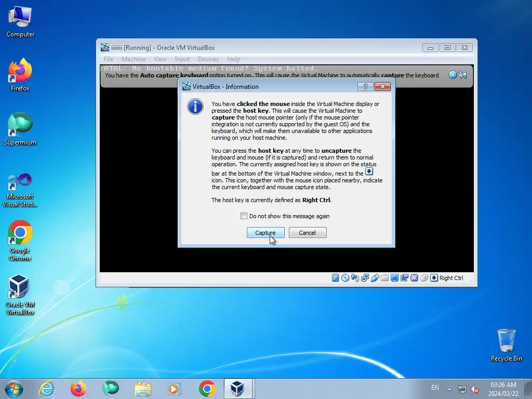Click the keyboard capture arrow status icon
This screenshot has width=532, height=399.
pyautogui.click(x=434, y=278)
